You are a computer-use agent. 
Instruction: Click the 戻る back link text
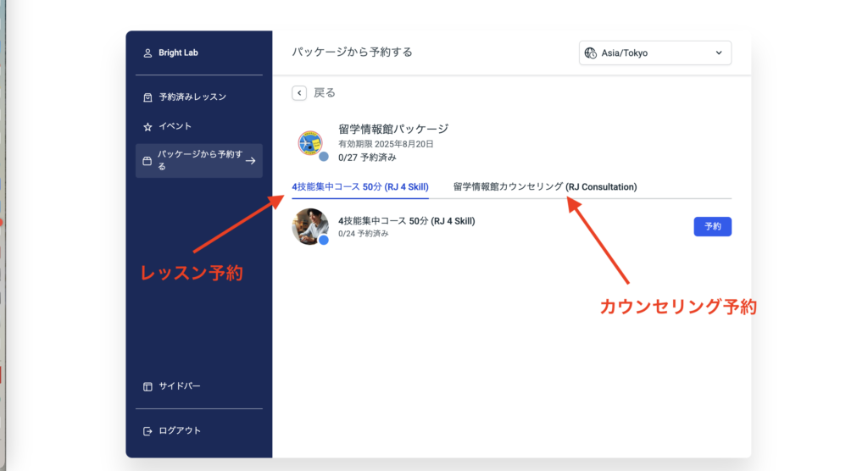click(x=325, y=93)
